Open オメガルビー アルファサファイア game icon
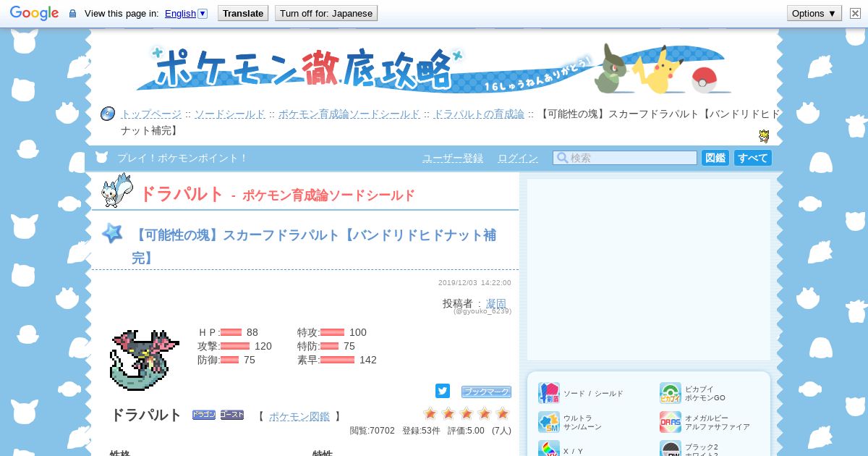The width and height of the screenshot is (868, 456). [671, 422]
